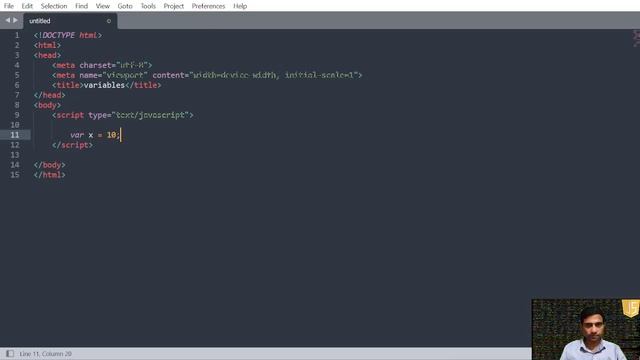Click the var x = 10 statement
640x360 pixels.
[95, 135]
